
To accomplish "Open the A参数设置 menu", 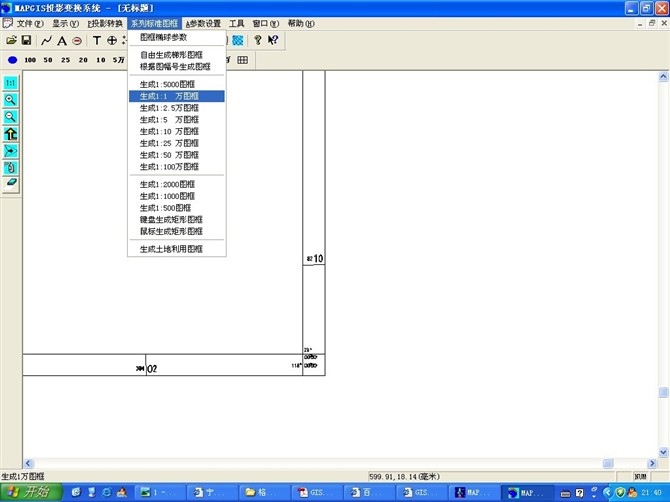I will click(x=203, y=23).
